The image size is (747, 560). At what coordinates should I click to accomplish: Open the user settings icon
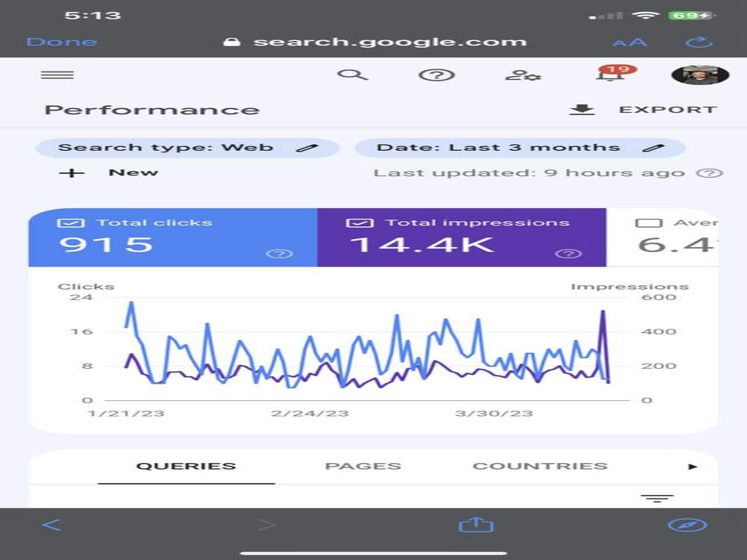pyautogui.click(x=523, y=75)
